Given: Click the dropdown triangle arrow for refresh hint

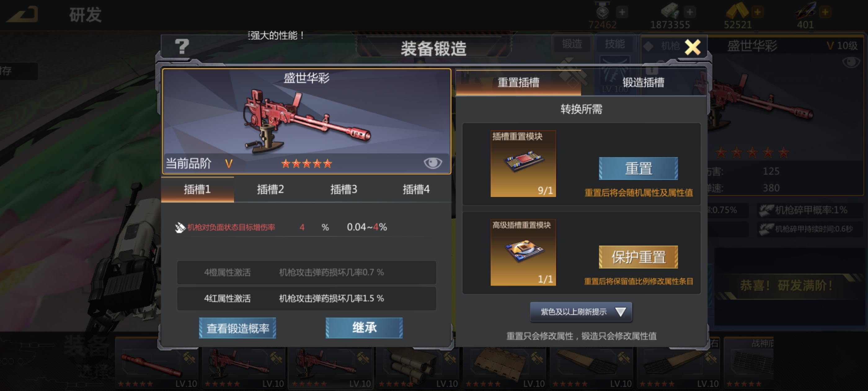Looking at the screenshot, I should pos(620,312).
